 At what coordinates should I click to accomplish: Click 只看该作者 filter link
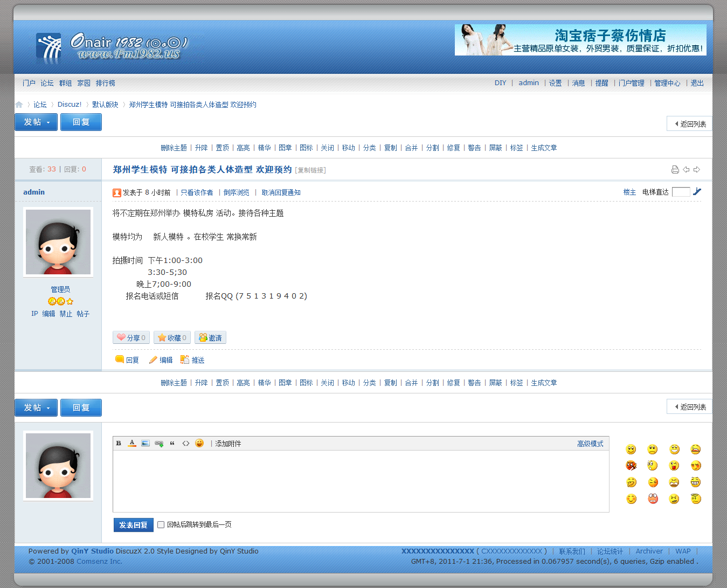[197, 192]
